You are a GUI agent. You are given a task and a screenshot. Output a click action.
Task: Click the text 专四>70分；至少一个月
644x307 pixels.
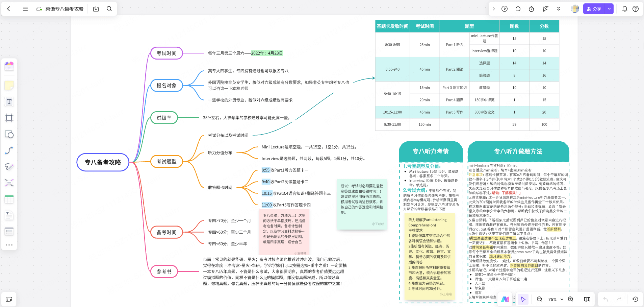pos(230,221)
